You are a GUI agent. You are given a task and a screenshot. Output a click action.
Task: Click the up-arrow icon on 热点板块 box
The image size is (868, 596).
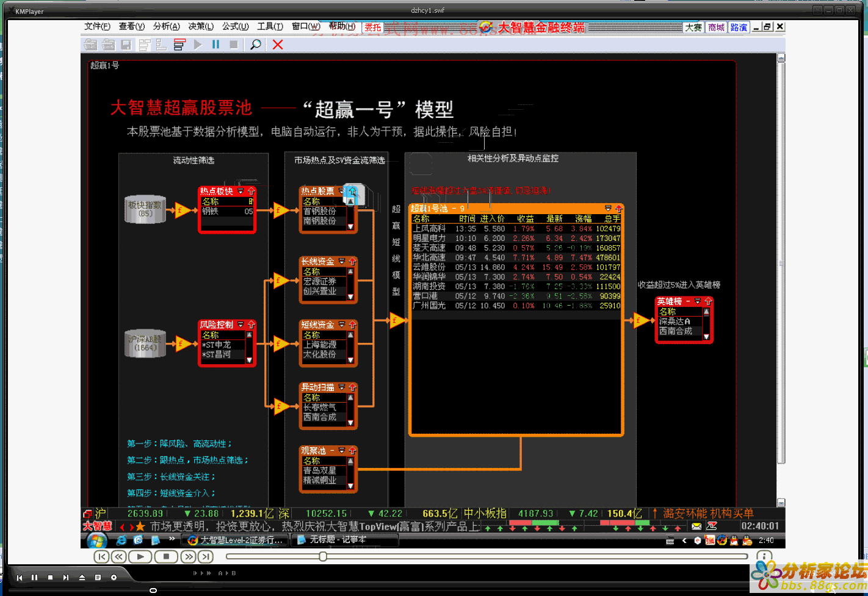tap(251, 192)
